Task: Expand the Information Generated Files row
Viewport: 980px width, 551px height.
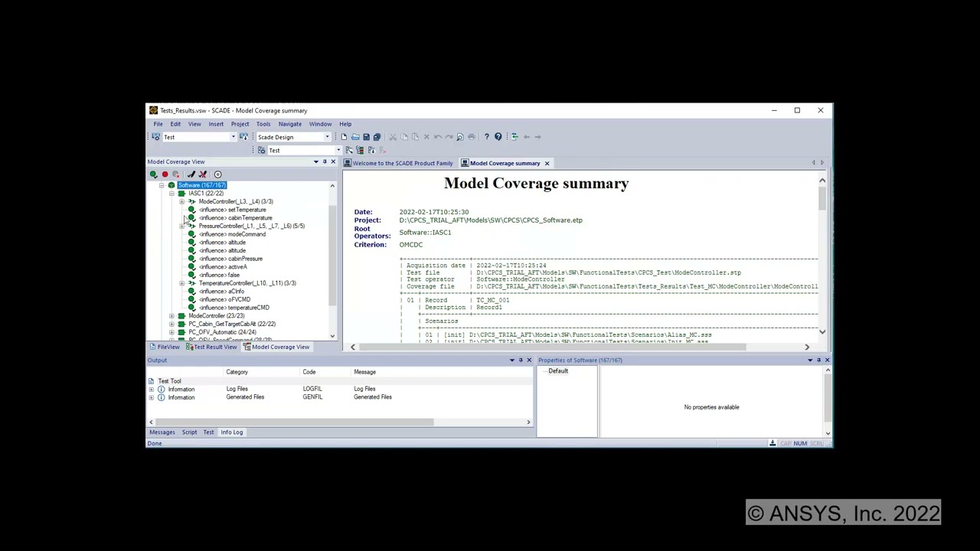Action: point(151,397)
